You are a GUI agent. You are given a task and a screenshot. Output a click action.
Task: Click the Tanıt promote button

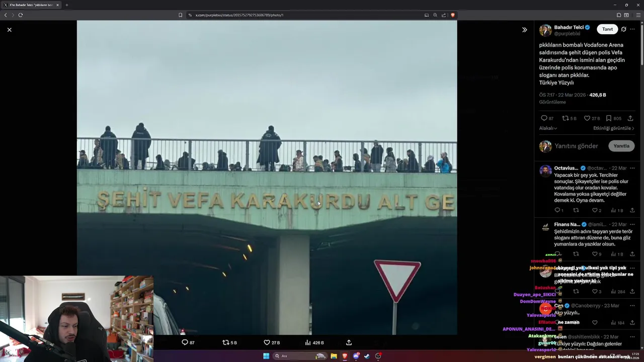[607, 29]
